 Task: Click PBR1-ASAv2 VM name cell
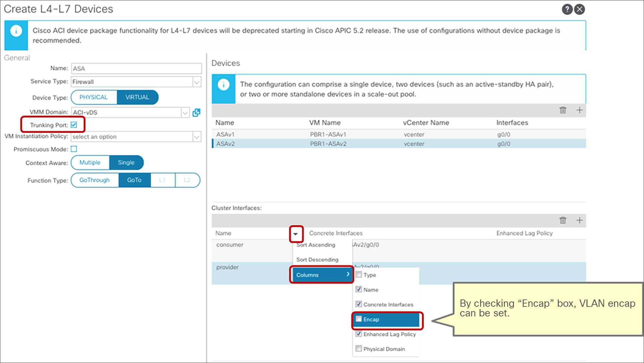(328, 144)
